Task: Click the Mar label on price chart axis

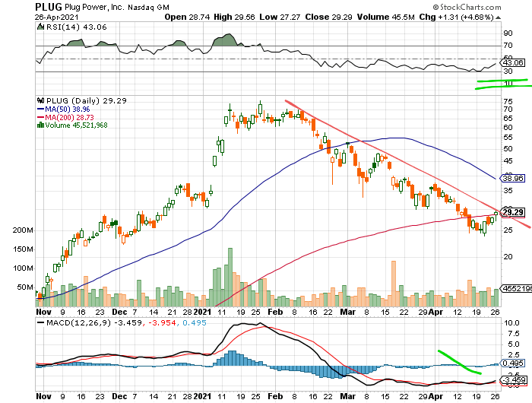Action: point(348,312)
